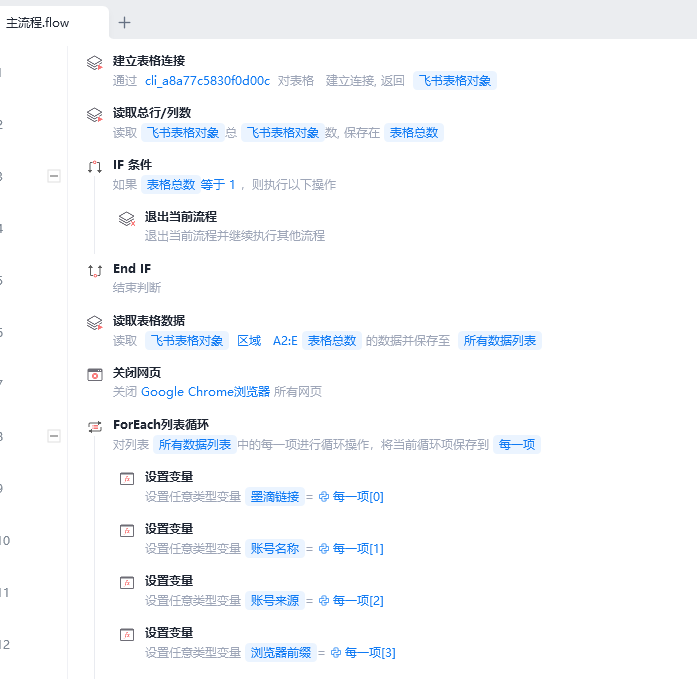Select the 结束判断 description text
The image size is (697, 679).
pyautogui.click(x=137, y=288)
